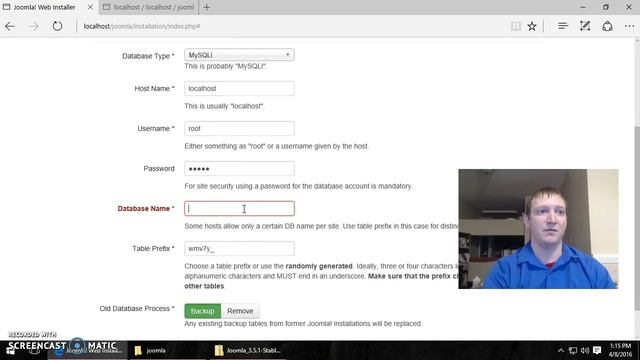Focus the Host Name field

click(239, 88)
